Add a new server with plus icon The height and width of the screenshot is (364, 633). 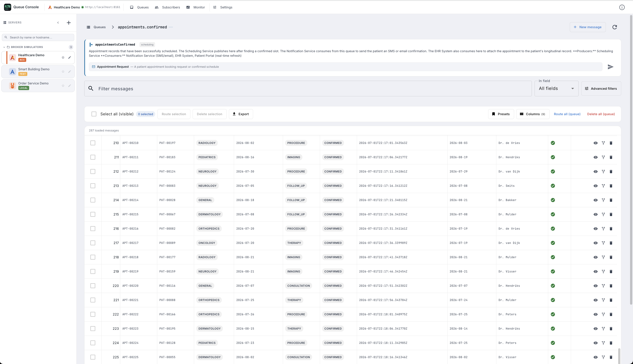pyautogui.click(x=69, y=23)
